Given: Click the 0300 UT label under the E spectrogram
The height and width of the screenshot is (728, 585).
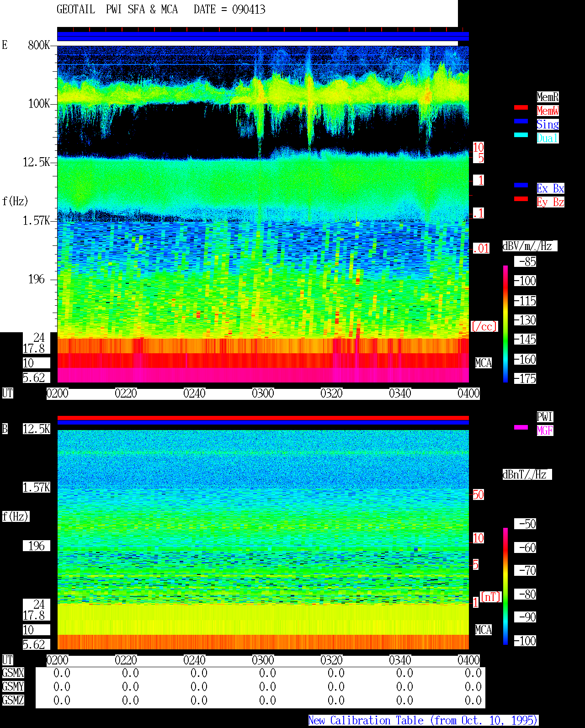Looking at the screenshot, I should 263,393.
